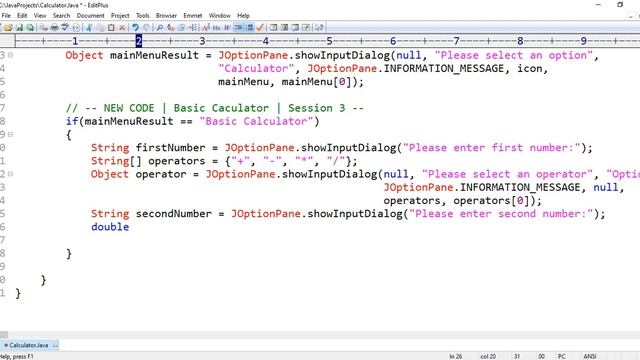Select the Calculator.Java document tab
Viewport: 640px width, 360px height.
(29, 345)
